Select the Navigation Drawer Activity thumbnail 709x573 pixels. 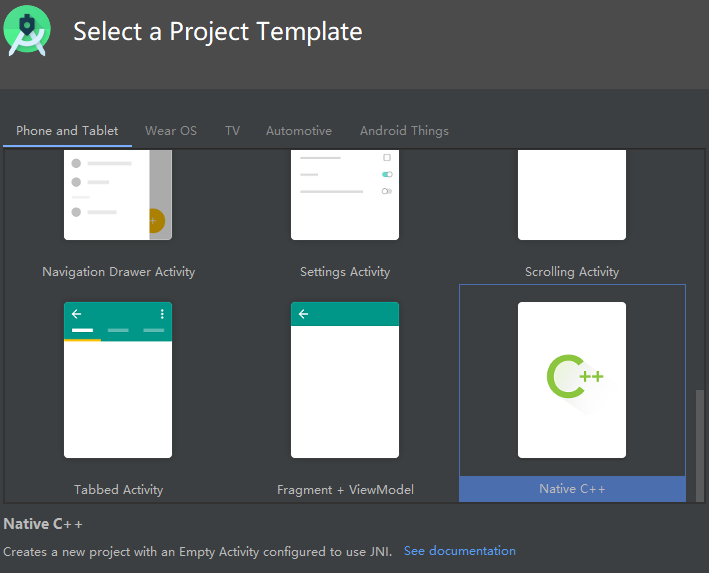click(118, 195)
